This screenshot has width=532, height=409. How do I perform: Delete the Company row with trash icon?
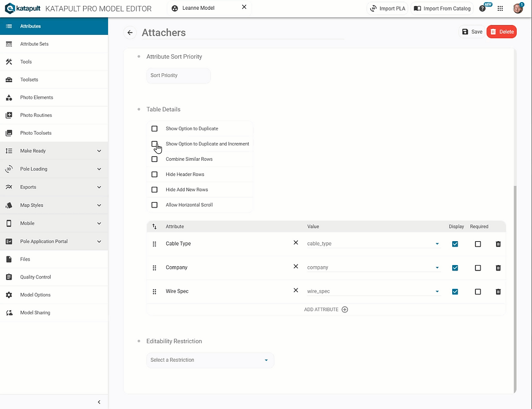click(498, 268)
